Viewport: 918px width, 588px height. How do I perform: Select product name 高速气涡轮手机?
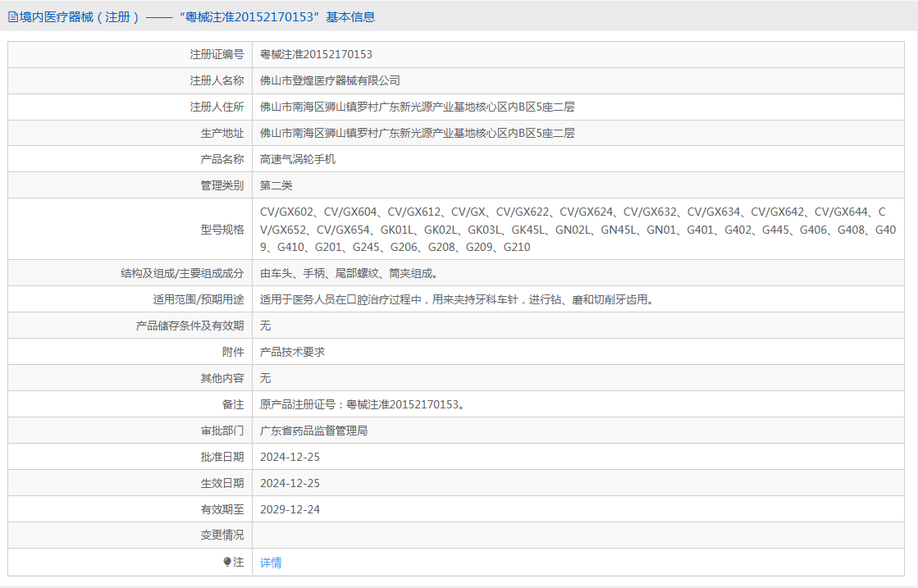coord(298,159)
